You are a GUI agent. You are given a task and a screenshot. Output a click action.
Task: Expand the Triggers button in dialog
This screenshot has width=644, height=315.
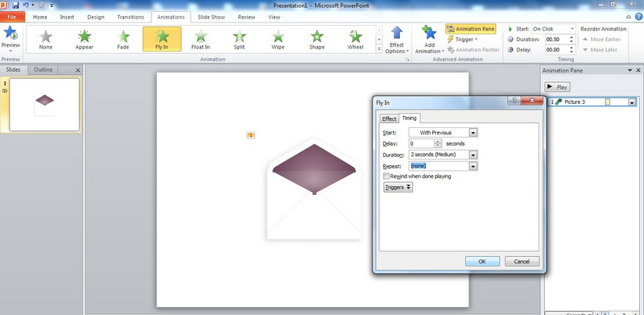(x=398, y=187)
